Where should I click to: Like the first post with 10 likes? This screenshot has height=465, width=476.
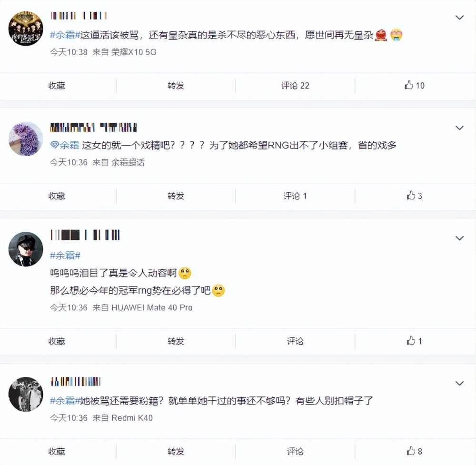[414, 86]
